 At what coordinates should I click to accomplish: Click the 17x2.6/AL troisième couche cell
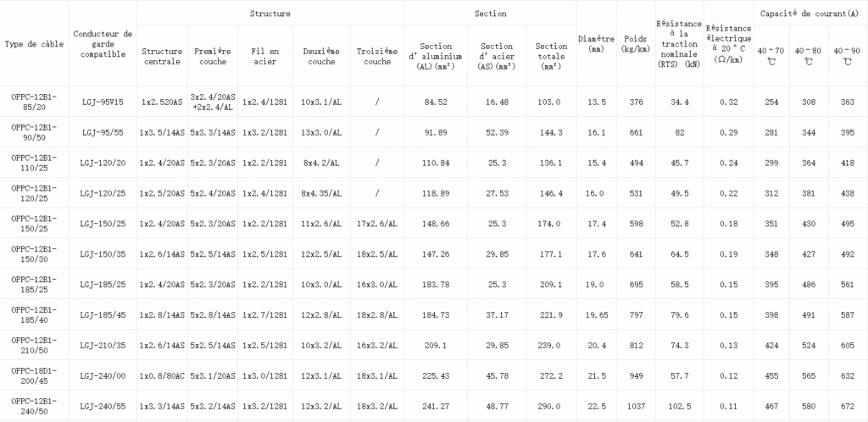tap(377, 224)
